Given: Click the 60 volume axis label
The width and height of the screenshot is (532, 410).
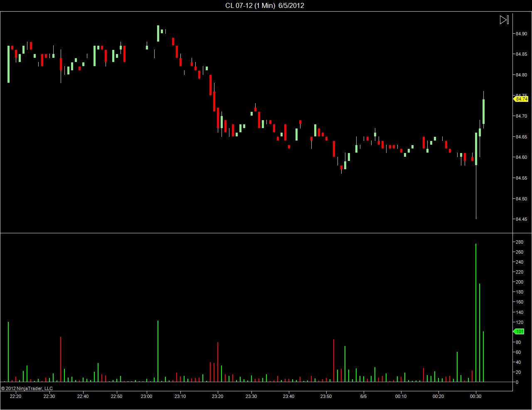Looking at the screenshot, I should pos(518,352).
